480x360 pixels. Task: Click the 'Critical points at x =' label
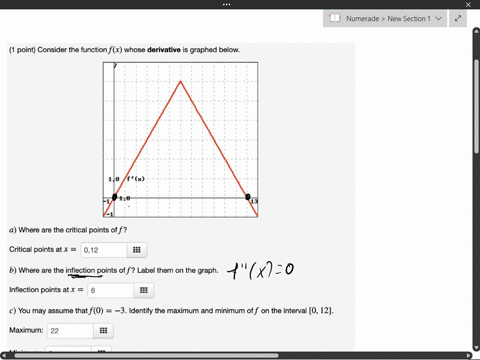point(43,250)
